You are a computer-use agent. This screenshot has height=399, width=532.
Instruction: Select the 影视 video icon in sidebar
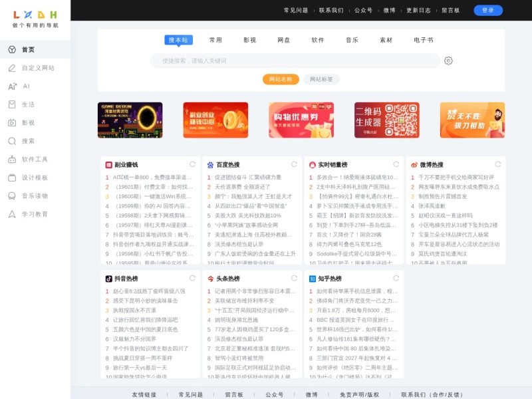point(12,123)
